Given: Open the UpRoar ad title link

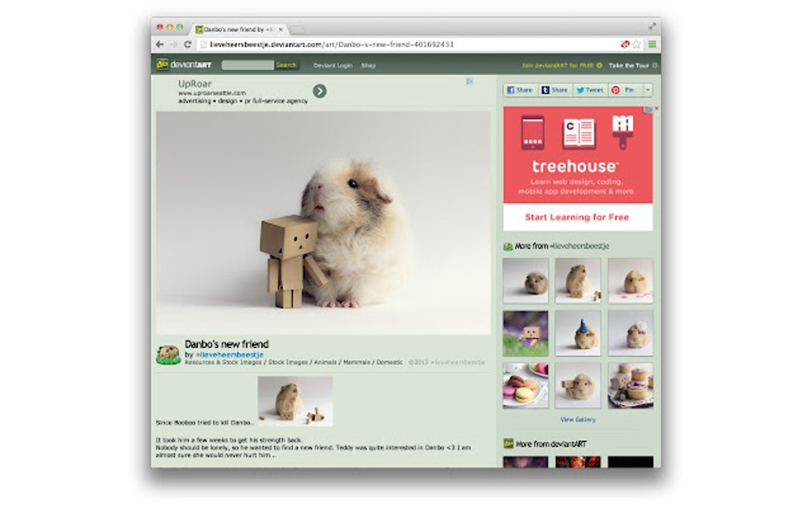Looking at the screenshot, I should (195, 84).
